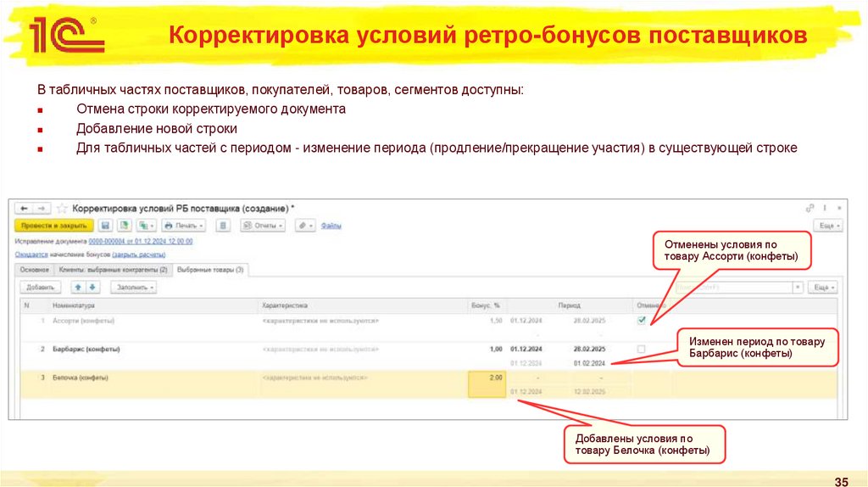Switch to the Основное tab
This screenshot has height=487, width=868.
34,270
